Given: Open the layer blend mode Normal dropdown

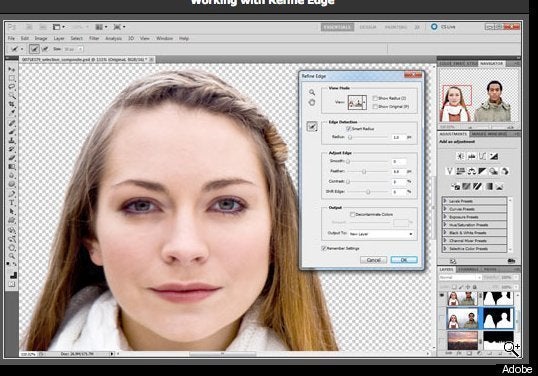Looking at the screenshot, I should [460, 277].
